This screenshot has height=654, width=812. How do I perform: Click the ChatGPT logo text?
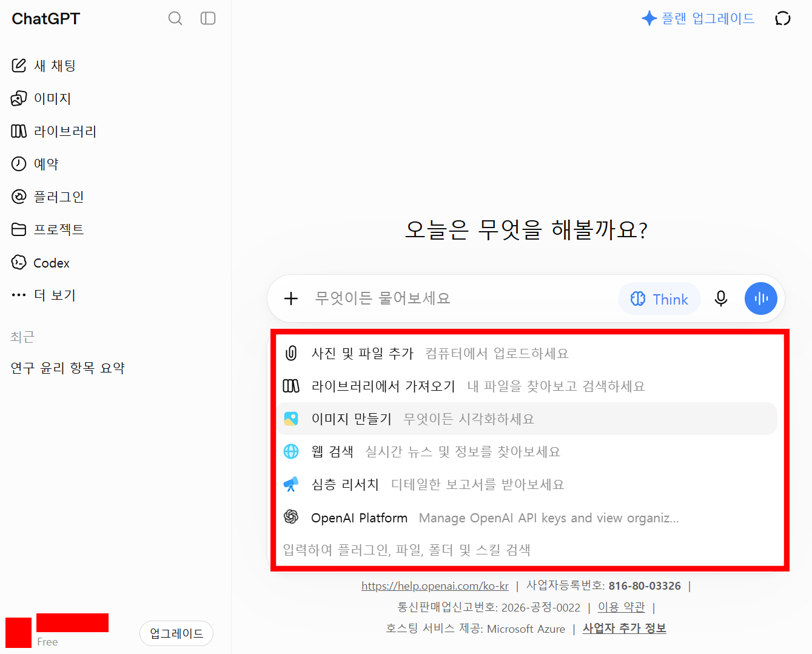tap(46, 19)
